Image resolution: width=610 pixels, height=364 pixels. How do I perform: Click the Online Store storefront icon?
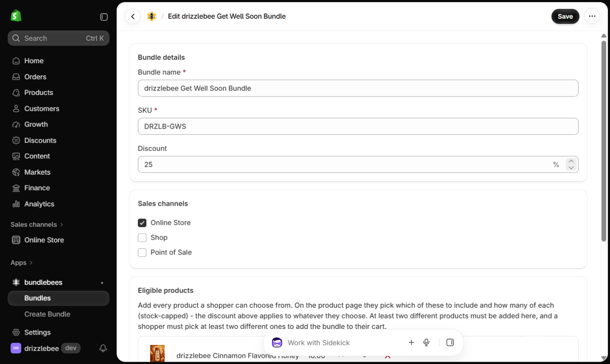(16, 240)
